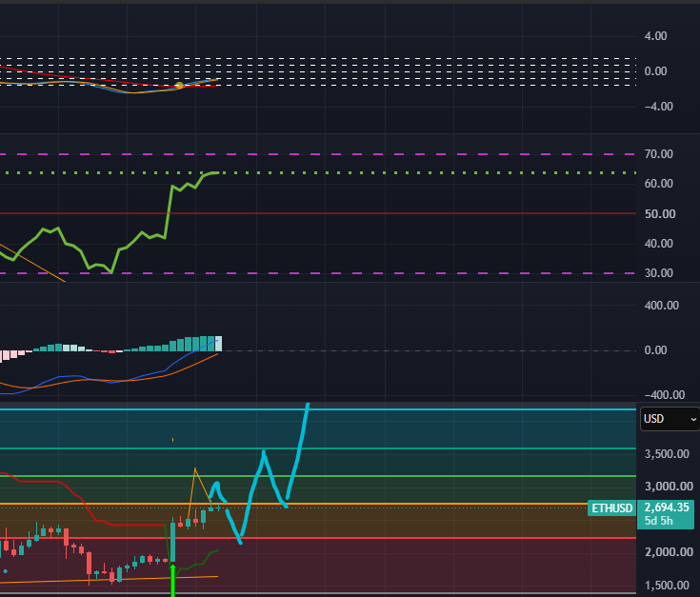Click the 70.00 RSI scale label
The image size is (700, 597).
tap(658, 154)
